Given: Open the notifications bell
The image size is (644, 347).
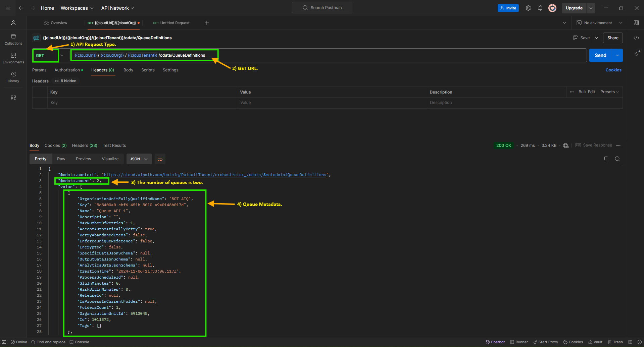Looking at the screenshot, I should [x=540, y=8].
